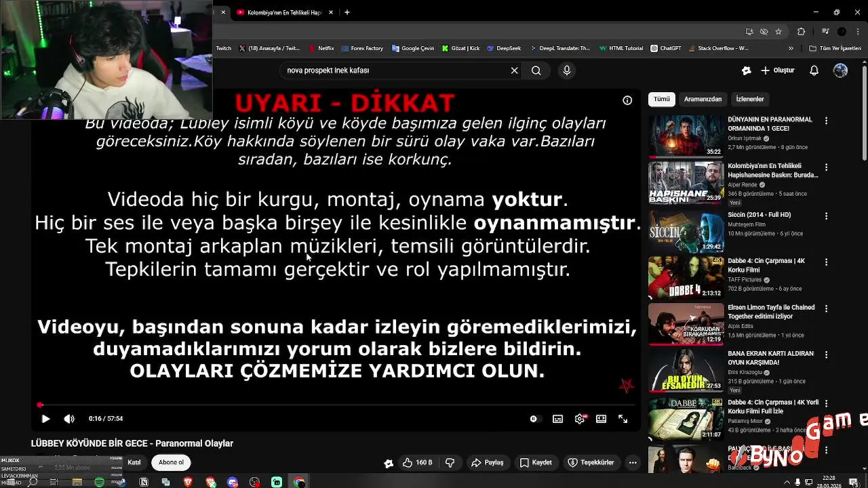The image size is (868, 488).
Task: Expand hidden bookmarks chevron
Action: click(x=791, y=49)
